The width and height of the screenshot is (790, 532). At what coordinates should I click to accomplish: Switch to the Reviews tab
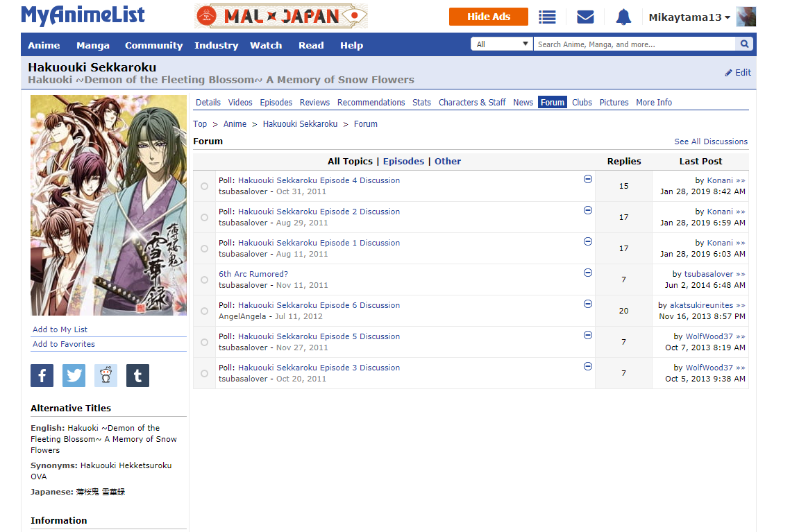coord(314,103)
